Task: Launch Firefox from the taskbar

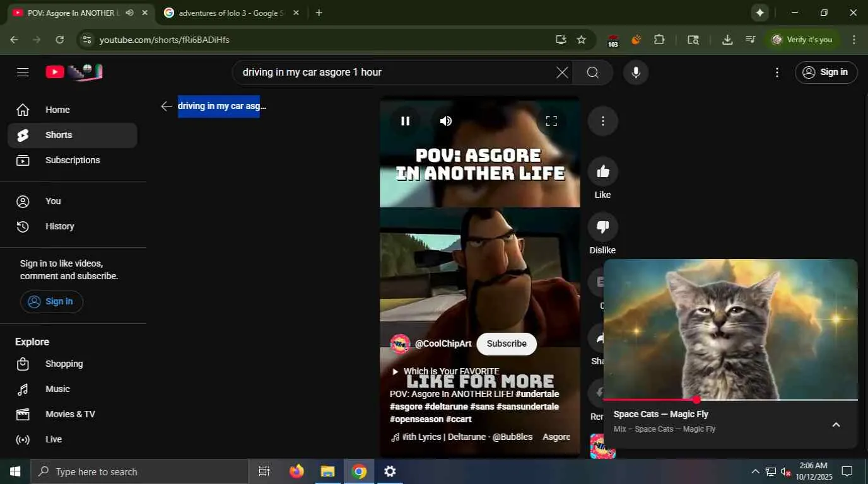Action: click(x=296, y=471)
